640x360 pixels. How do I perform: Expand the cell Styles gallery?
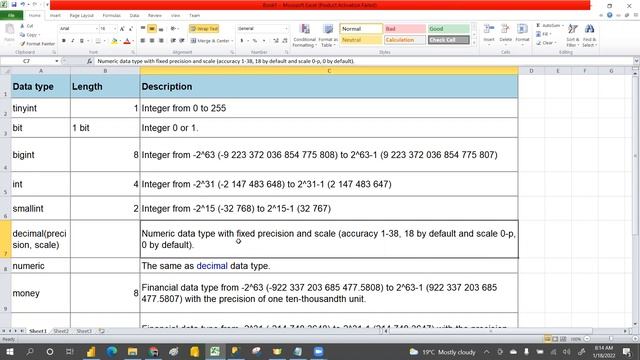point(474,42)
